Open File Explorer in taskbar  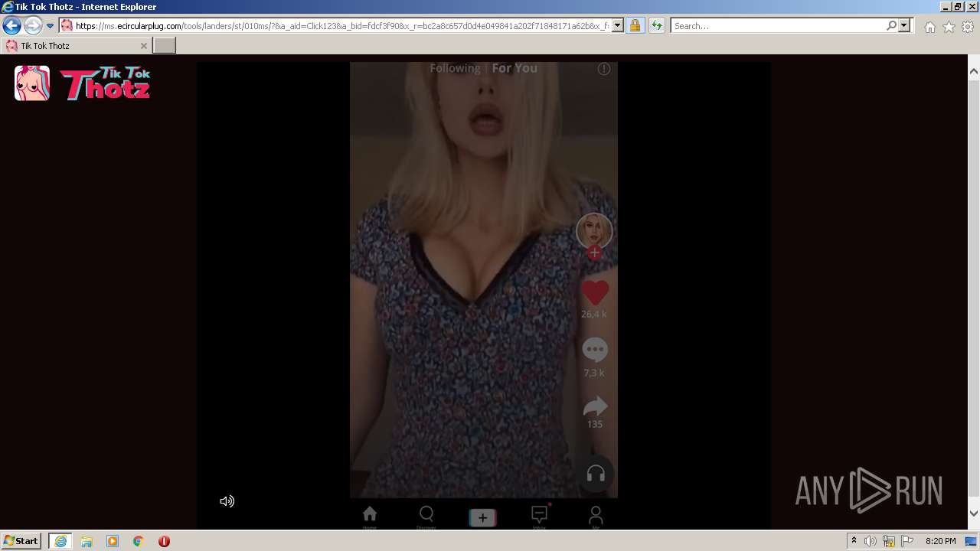87,541
